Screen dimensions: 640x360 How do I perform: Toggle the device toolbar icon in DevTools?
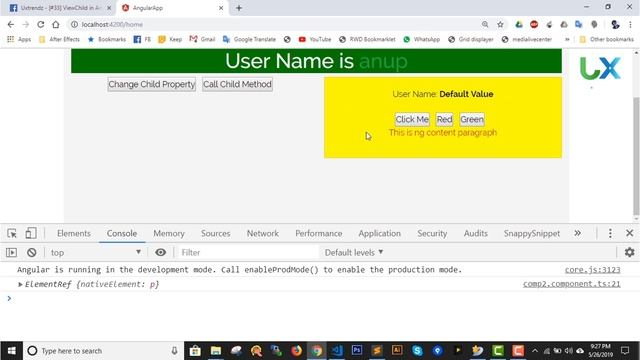(31, 233)
